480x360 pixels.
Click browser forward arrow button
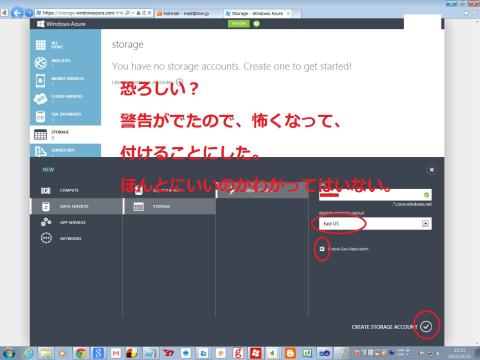(29, 13)
